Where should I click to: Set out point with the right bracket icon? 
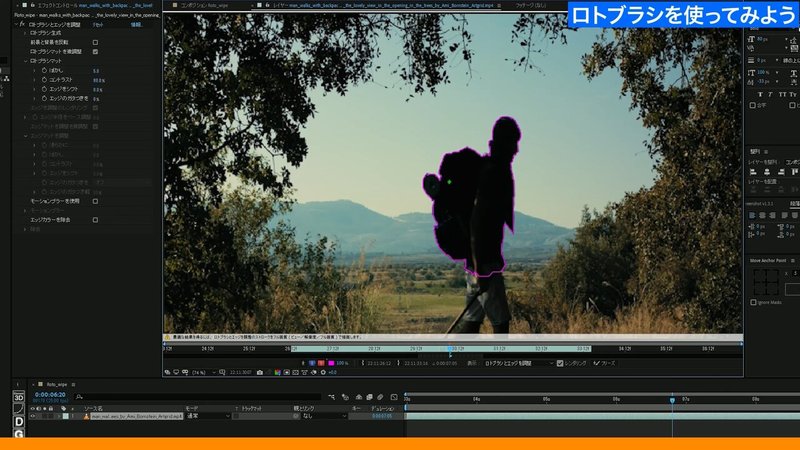(398, 363)
